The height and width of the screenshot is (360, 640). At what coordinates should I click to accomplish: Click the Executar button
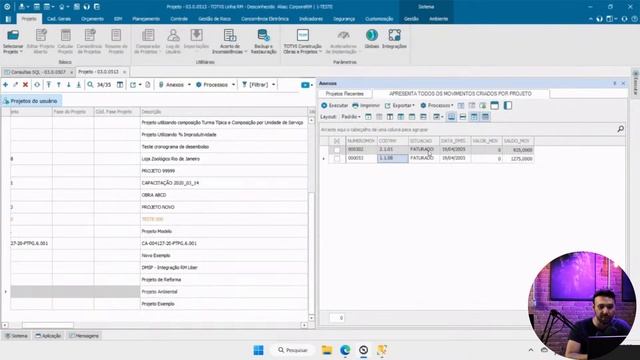pos(335,105)
